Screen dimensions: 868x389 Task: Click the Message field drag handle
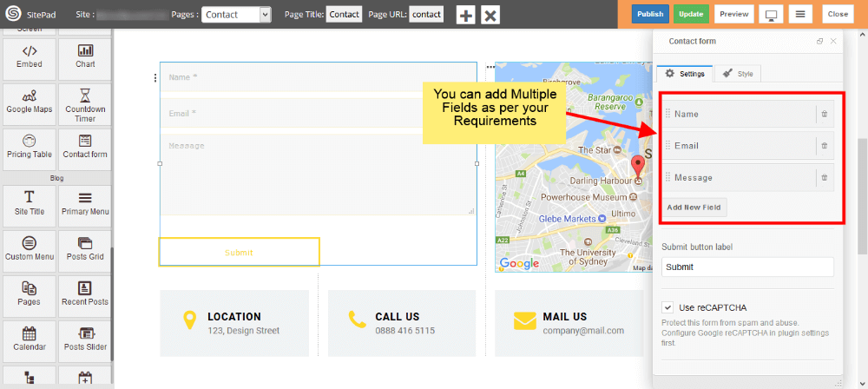coord(667,178)
